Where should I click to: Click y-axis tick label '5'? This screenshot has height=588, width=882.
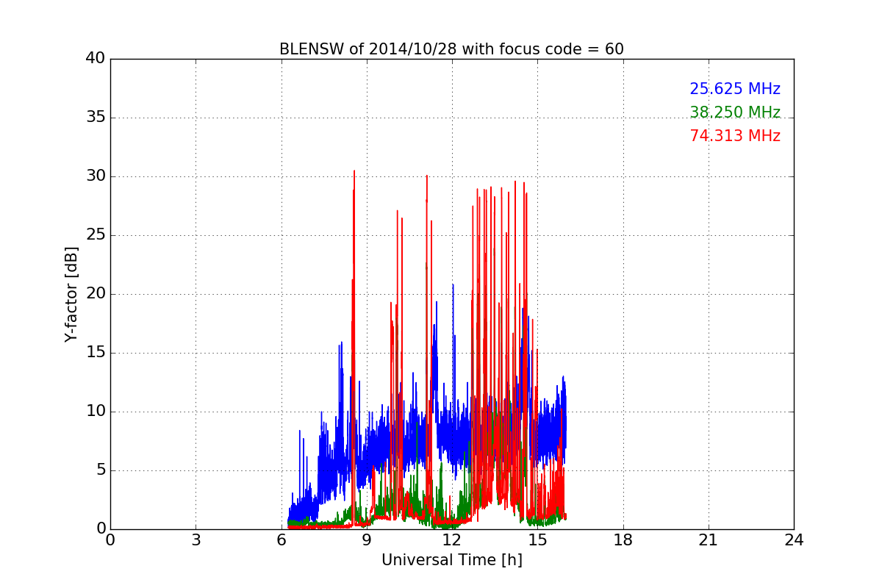pyautogui.click(x=101, y=470)
